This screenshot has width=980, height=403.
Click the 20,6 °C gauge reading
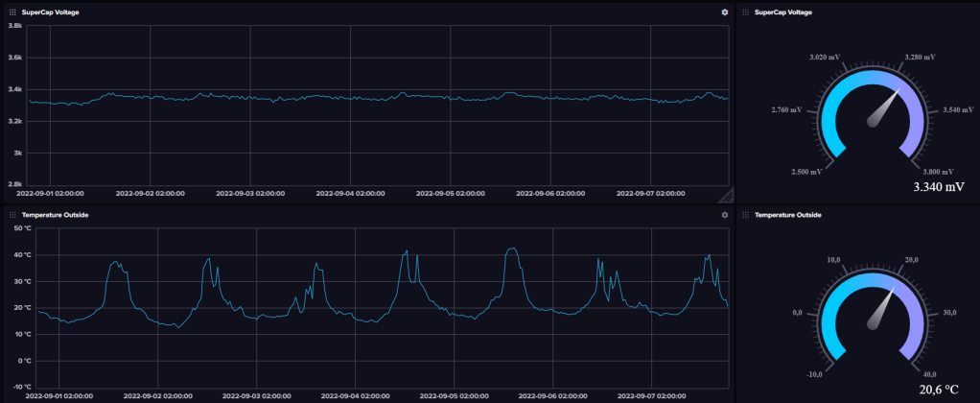[940, 390]
